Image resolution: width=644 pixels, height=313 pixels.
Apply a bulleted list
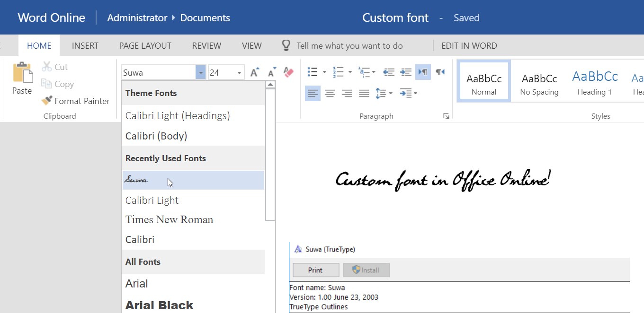point(313,72)
